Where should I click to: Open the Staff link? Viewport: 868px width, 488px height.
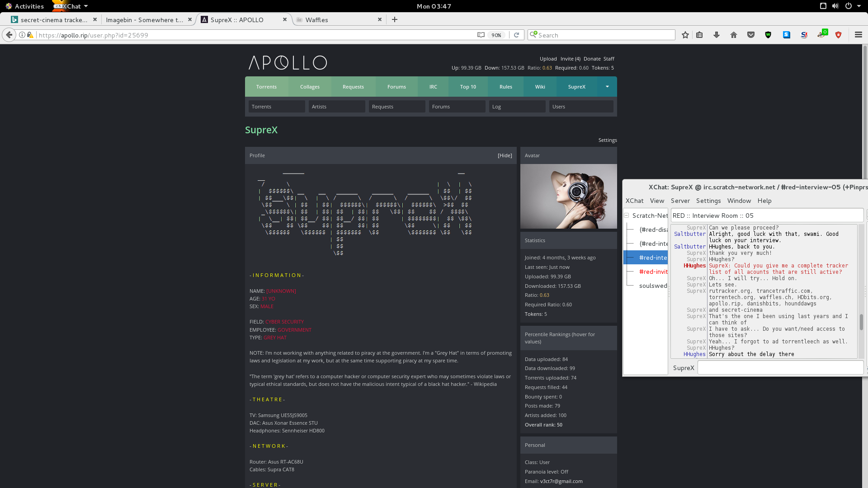(609, 59)
